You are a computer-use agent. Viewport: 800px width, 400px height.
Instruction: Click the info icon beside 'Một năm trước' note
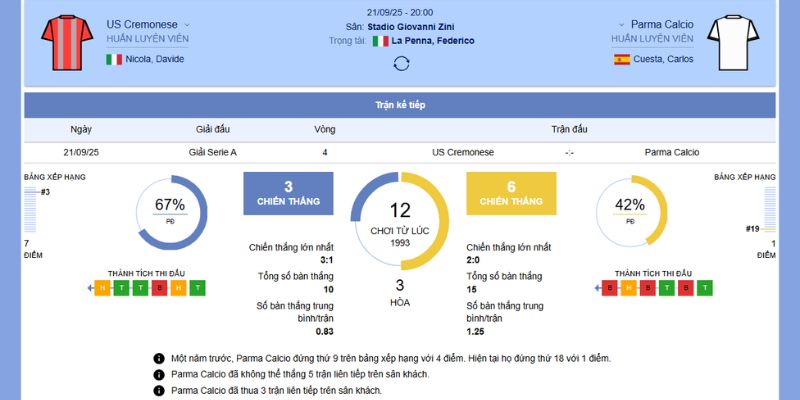pyautogui.click(x=158, y=358)
